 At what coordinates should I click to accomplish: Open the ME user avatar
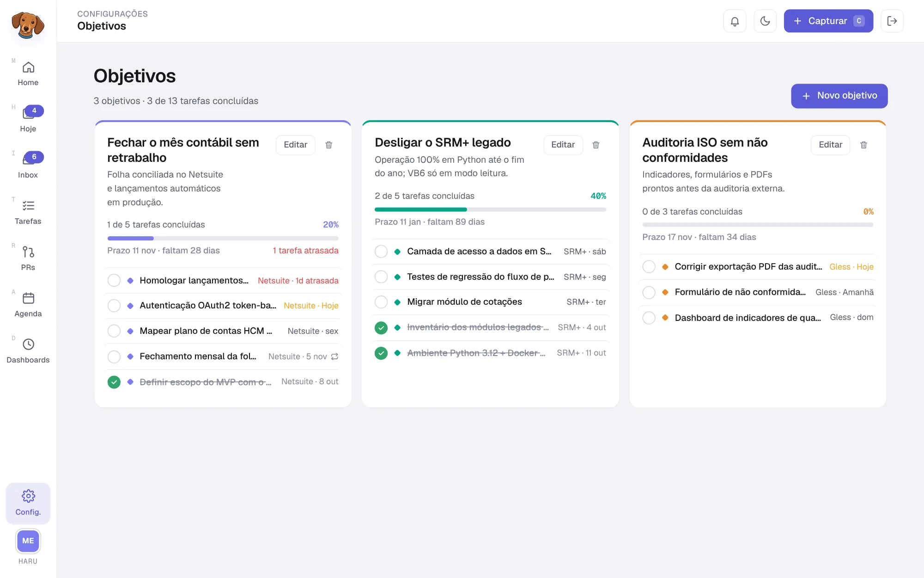[28, 541]
